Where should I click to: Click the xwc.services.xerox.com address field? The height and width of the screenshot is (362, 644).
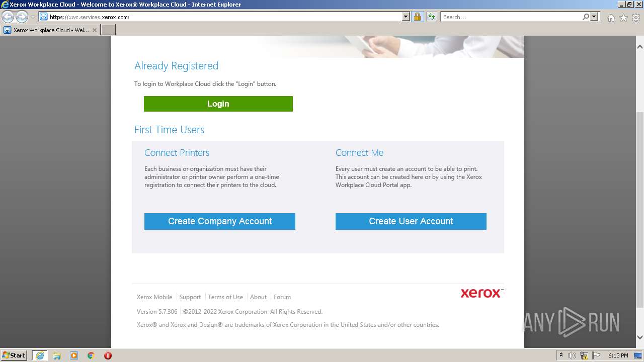tap(225, 17)
